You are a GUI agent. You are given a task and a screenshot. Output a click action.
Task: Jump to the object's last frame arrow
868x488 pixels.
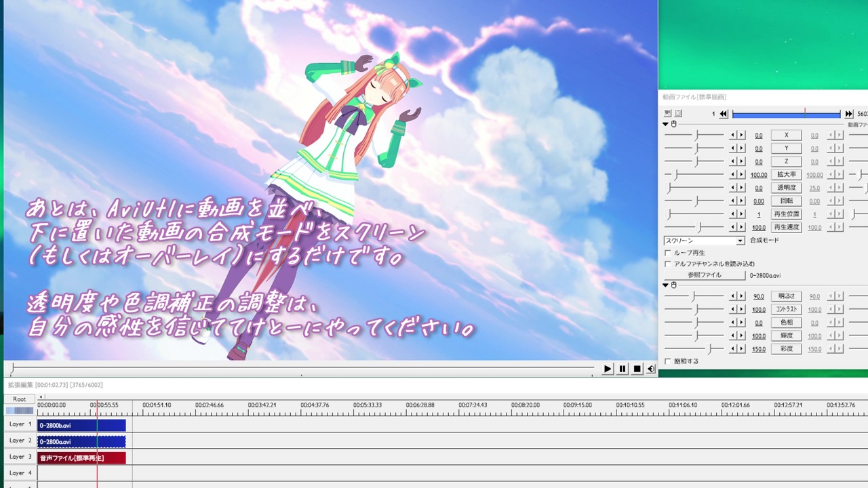tap(848, 114)
